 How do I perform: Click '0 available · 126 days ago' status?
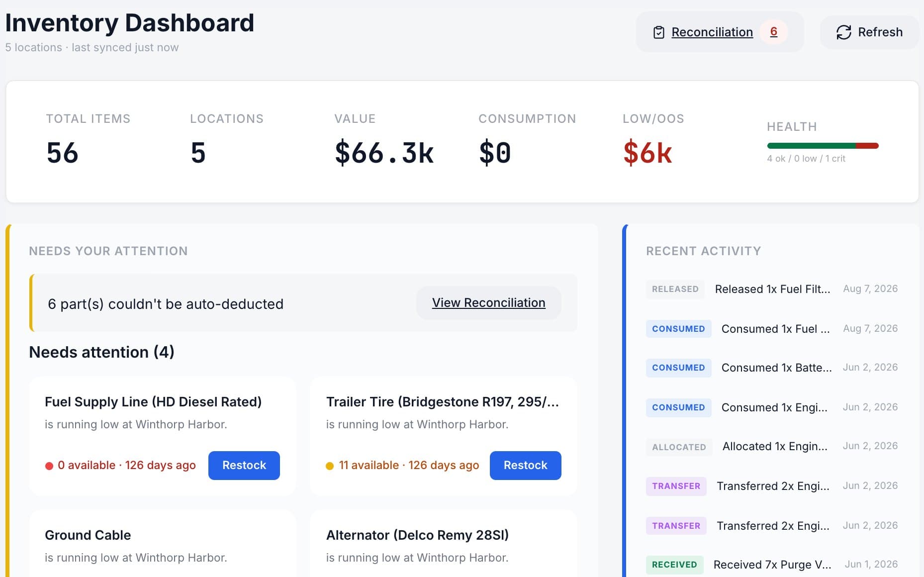click(127, 466)
